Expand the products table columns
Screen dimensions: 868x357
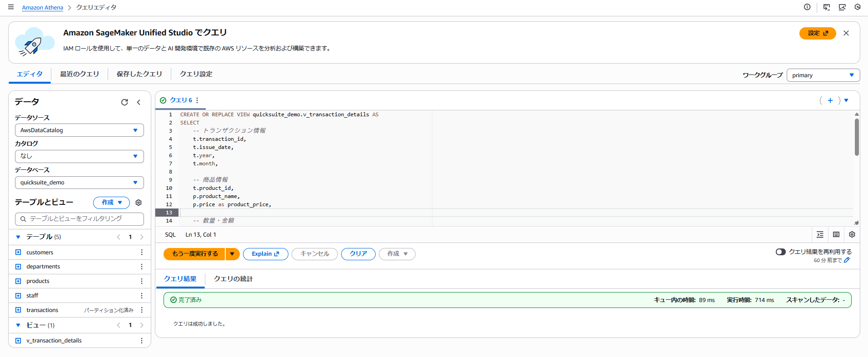(x=18, y=281)
